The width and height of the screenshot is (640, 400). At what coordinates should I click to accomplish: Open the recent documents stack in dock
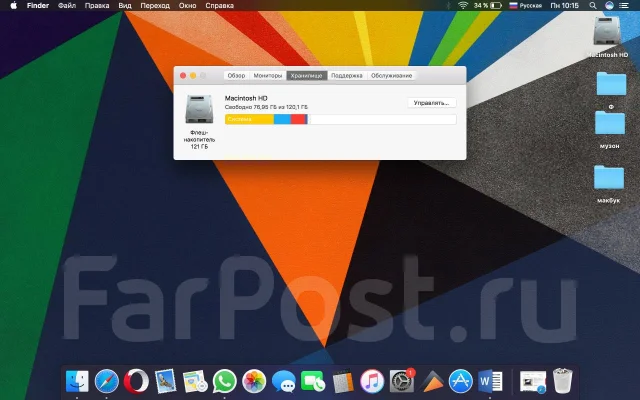coord(533,382)
